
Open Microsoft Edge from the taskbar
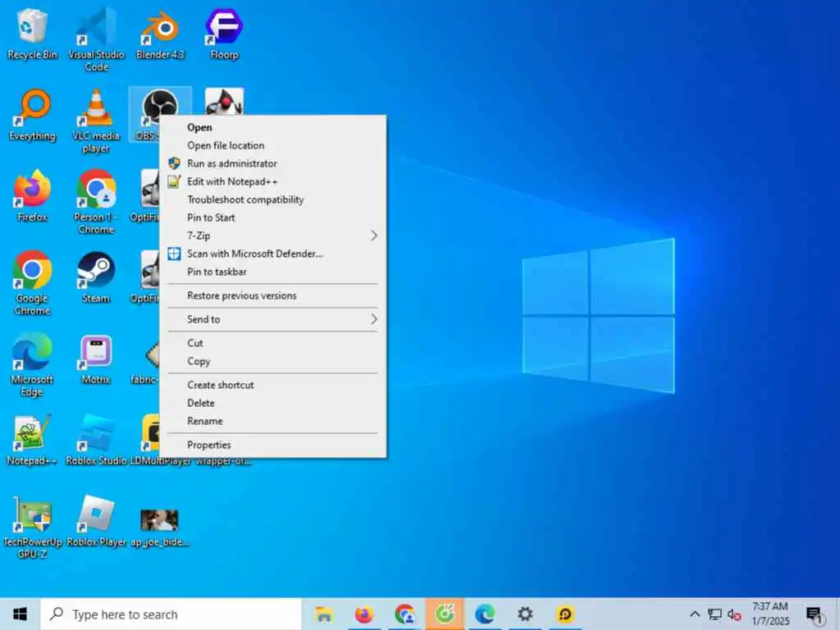click(x=485, y=614)
